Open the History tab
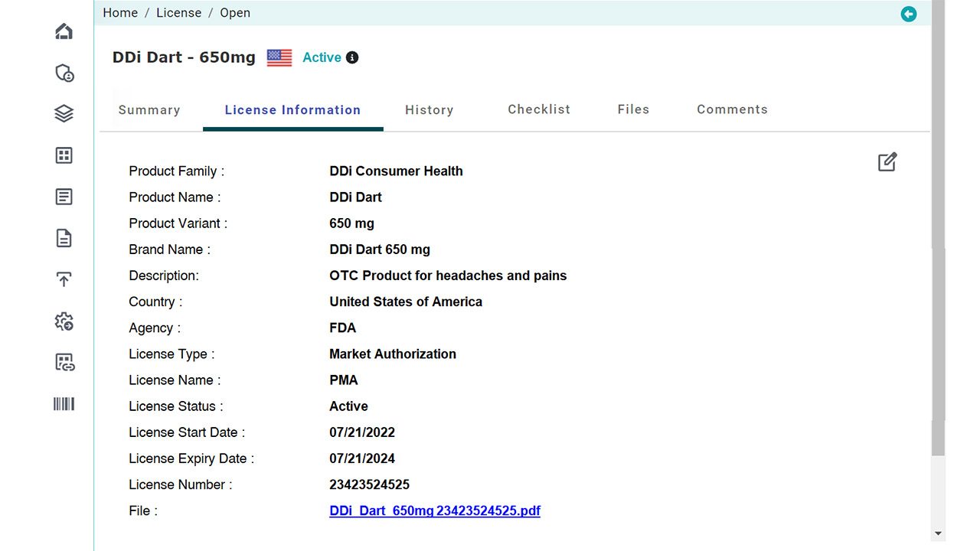 click(x=429, y=110)
